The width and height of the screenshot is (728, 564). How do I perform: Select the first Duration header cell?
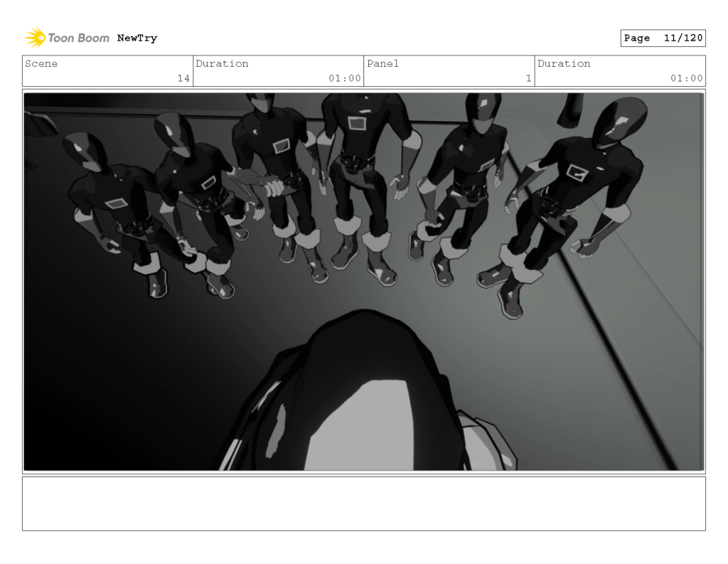[223, 63]
